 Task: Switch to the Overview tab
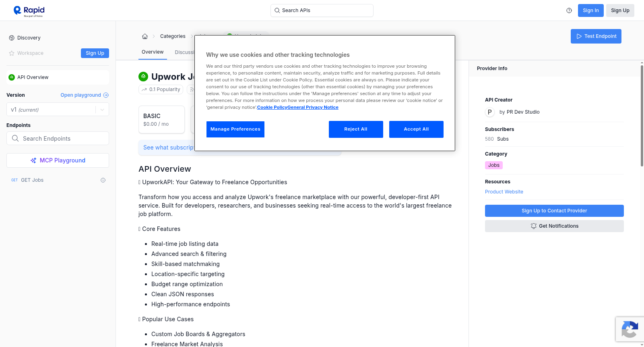click(x=153, y=52)
